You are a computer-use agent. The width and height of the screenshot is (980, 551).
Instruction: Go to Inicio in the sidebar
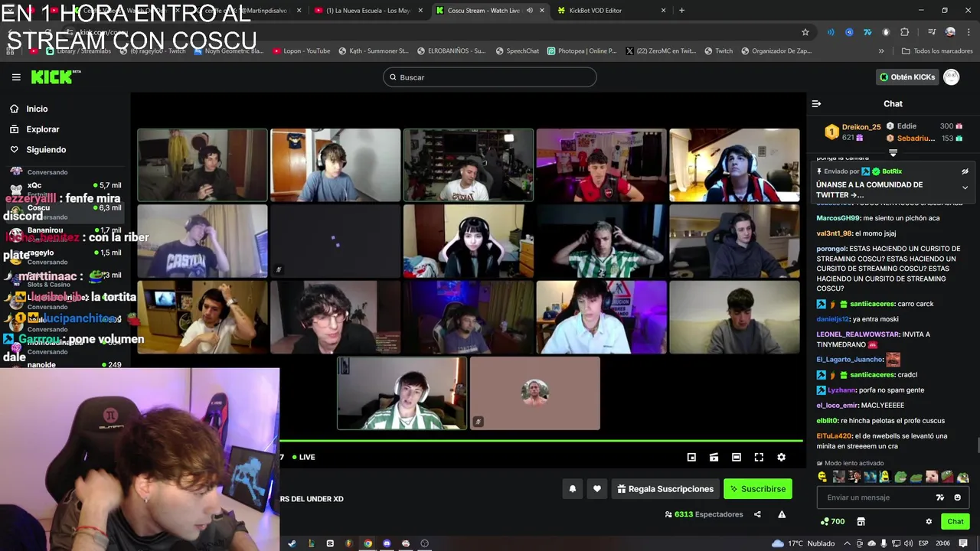37,109
